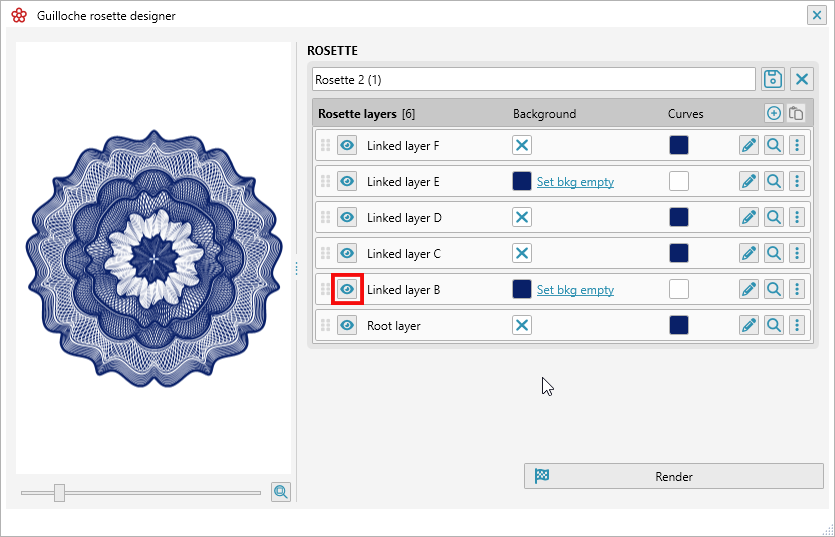The width and height of the screenshot is (835, 537).
Task: Pick white curves color of Linked layer B
Action: pyautogui.click(x=679, y=289)
